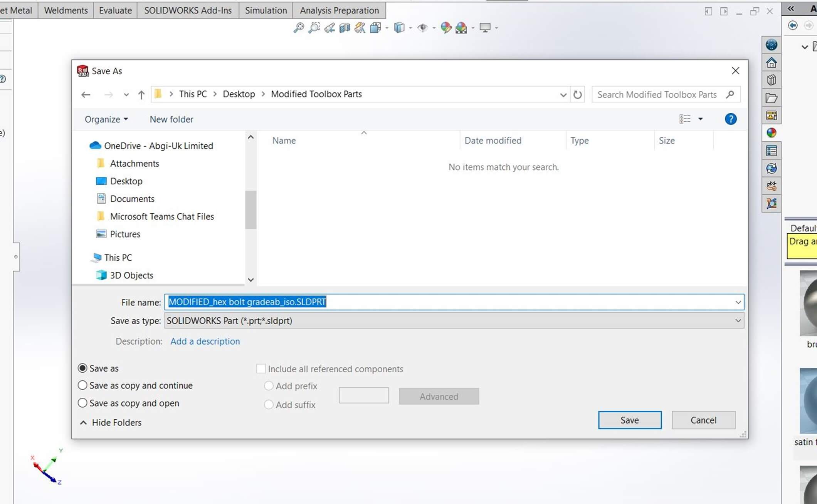Collapse folders with Hide Folders
817x504 pixels.
click(x=111, y=422)
